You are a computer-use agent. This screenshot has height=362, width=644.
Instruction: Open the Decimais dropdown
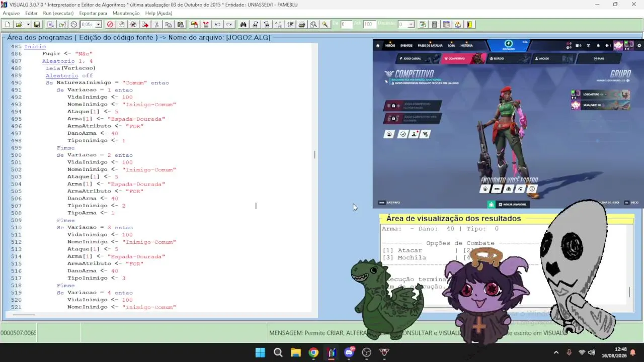click(x=411, y=24)
